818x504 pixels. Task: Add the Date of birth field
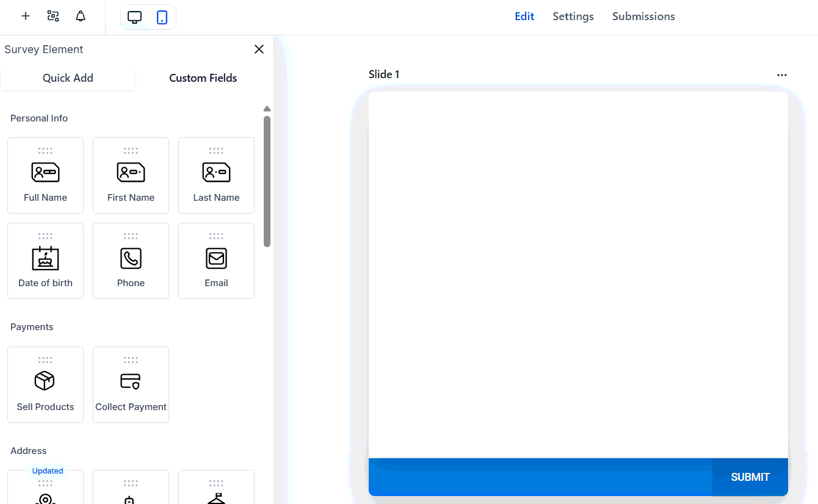(45, 261)
